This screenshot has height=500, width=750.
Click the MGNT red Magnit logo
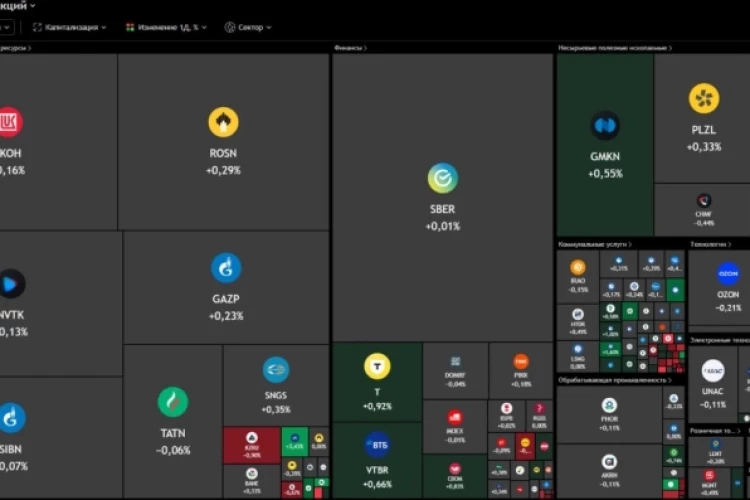click(x=709, y=475)
